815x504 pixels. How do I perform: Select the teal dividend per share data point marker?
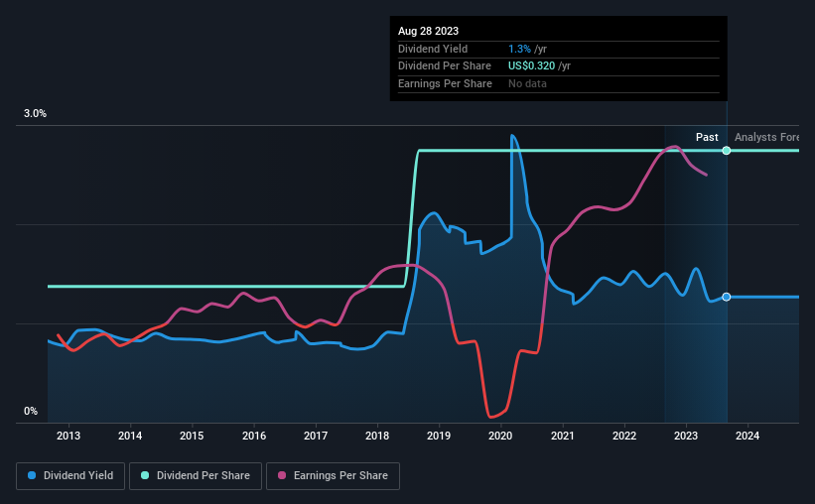pyautogui.click(x=727, y=151)
